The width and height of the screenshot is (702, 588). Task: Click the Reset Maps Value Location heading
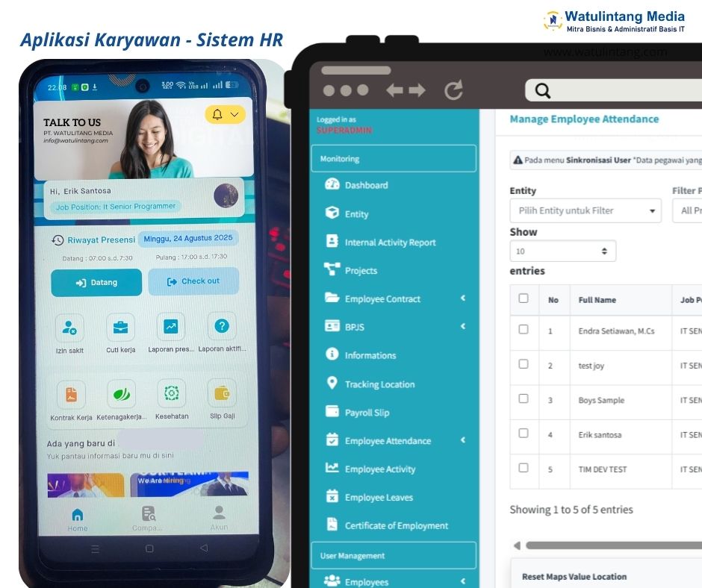click(574, 577)
